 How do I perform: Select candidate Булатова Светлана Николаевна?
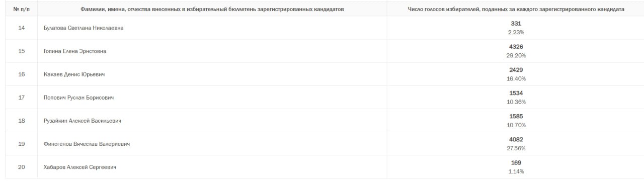click(84, 28)
